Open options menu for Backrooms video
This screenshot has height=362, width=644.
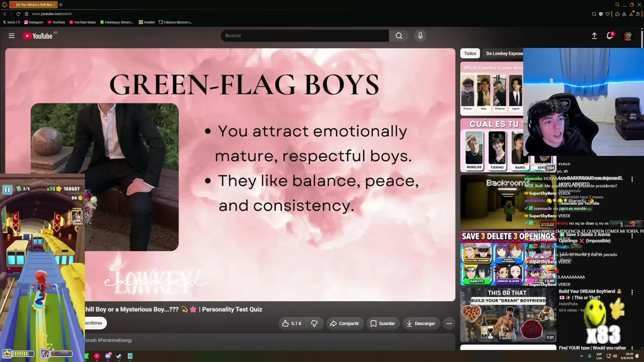pos(632,179)
